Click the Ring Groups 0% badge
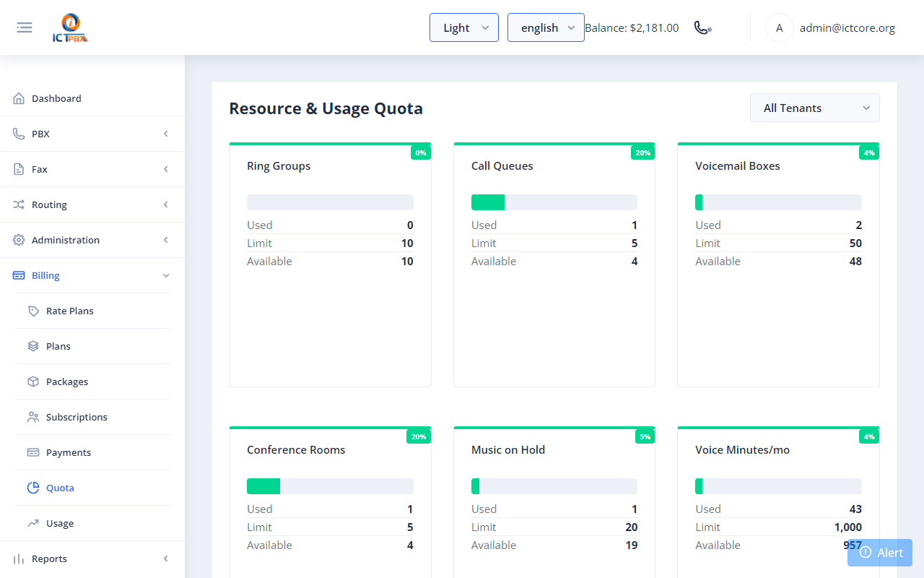 (x=421, y=152)
